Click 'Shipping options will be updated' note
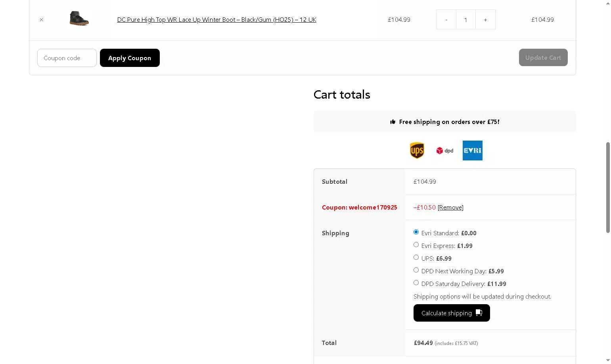This screenshot has height=364, width=611. click(x=482, y=296)
